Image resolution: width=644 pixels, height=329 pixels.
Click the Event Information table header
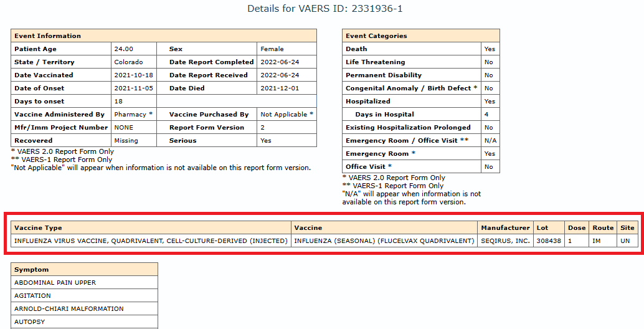click(x=48, y=36)
